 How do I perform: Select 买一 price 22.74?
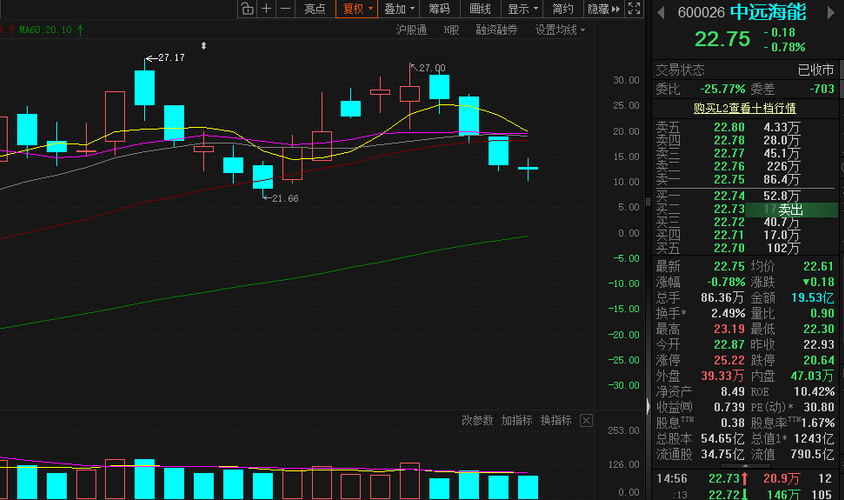729,196
